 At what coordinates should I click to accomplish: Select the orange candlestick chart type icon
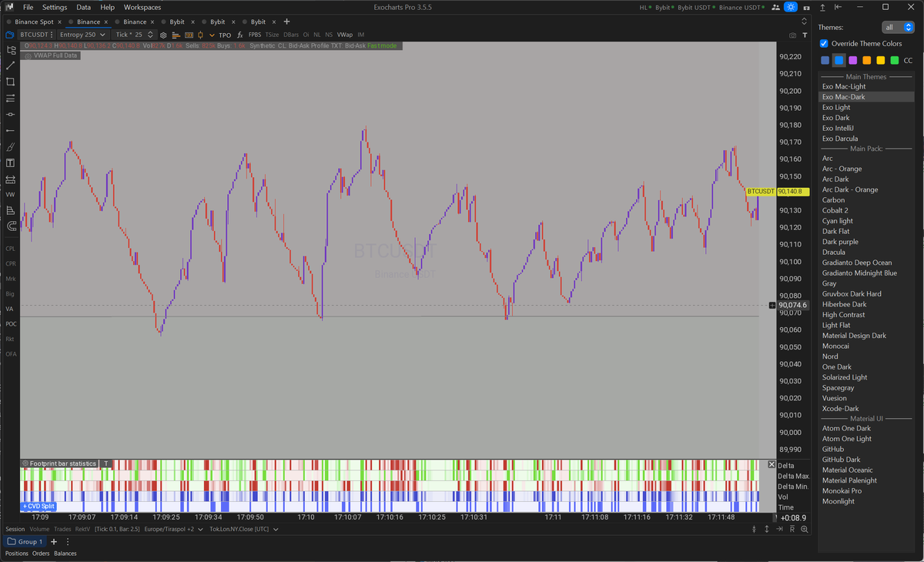coord(200,35)
